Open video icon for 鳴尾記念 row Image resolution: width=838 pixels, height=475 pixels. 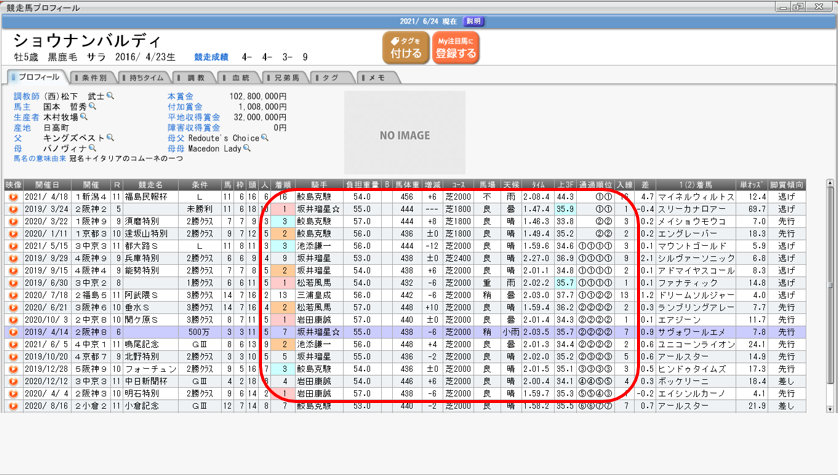(13, 345)
